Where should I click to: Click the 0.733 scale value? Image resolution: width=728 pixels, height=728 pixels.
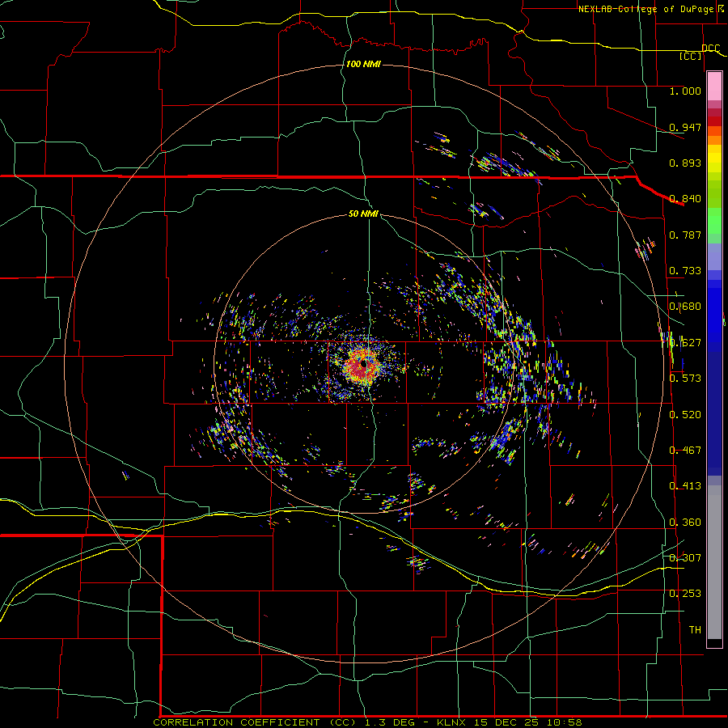click(685, 271)
